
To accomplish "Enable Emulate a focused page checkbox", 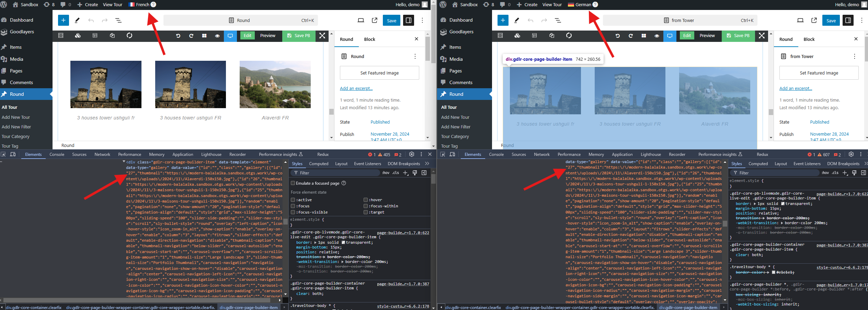I will [293, 183].
